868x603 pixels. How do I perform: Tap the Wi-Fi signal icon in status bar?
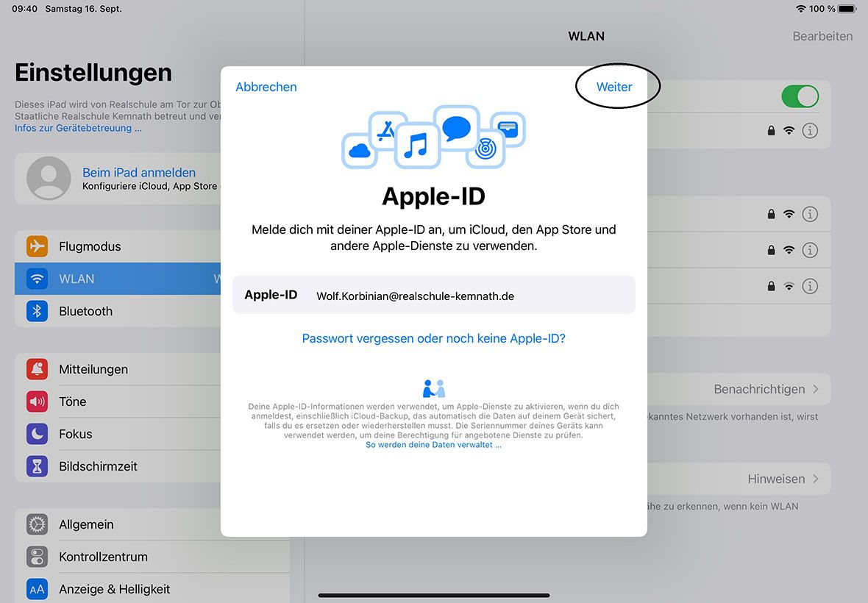[800, 9]
